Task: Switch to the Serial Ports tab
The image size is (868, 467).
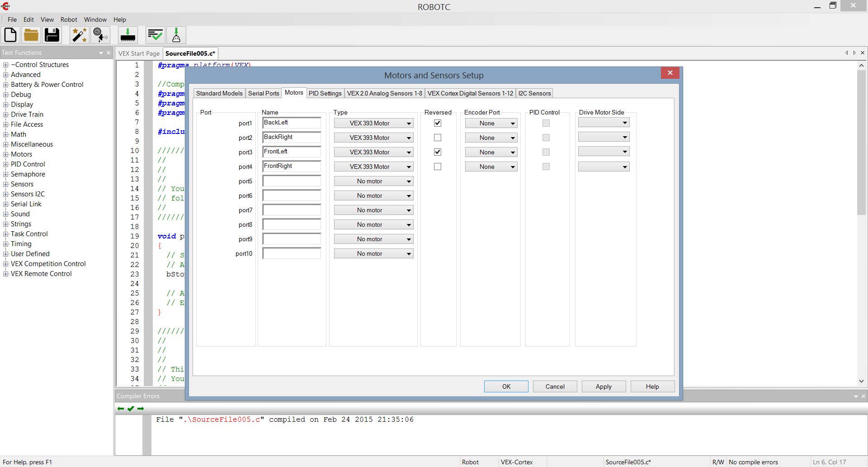Action: click(x=264, y=93)
